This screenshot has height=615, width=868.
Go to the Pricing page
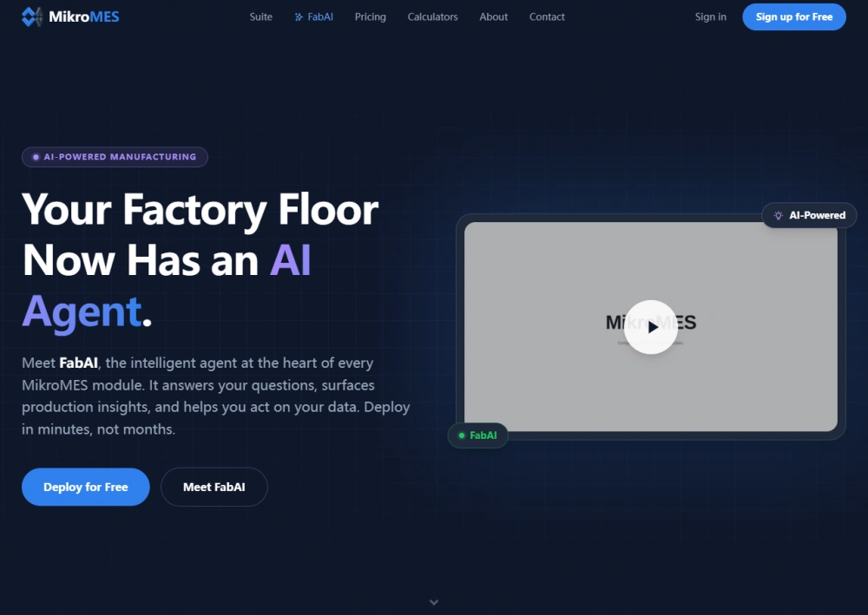(371, 17)
